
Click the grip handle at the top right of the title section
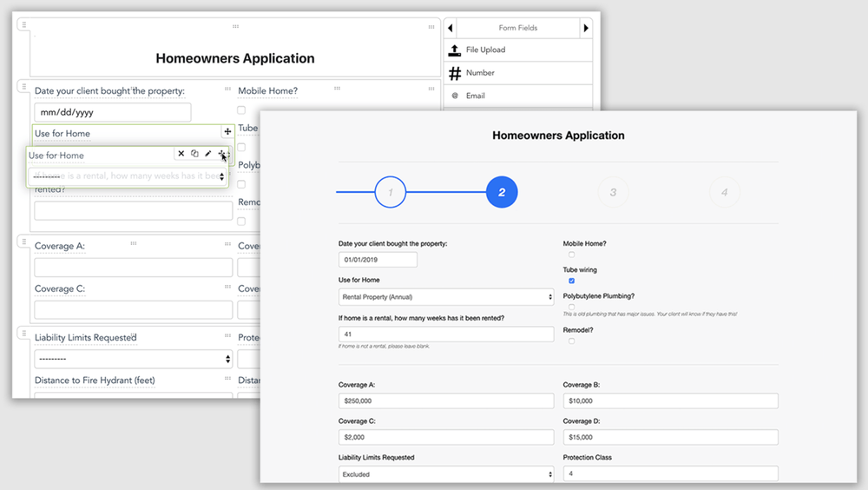coord(431,27)
